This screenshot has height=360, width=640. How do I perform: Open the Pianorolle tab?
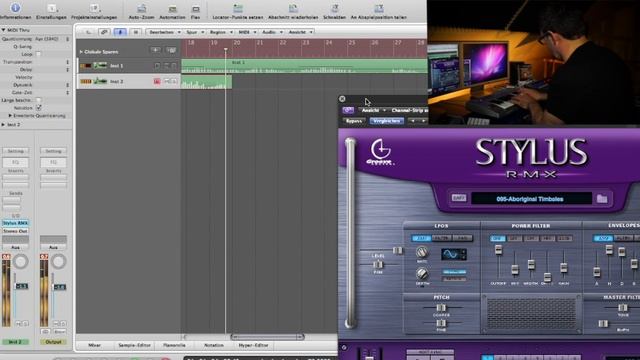coord(174,345)
